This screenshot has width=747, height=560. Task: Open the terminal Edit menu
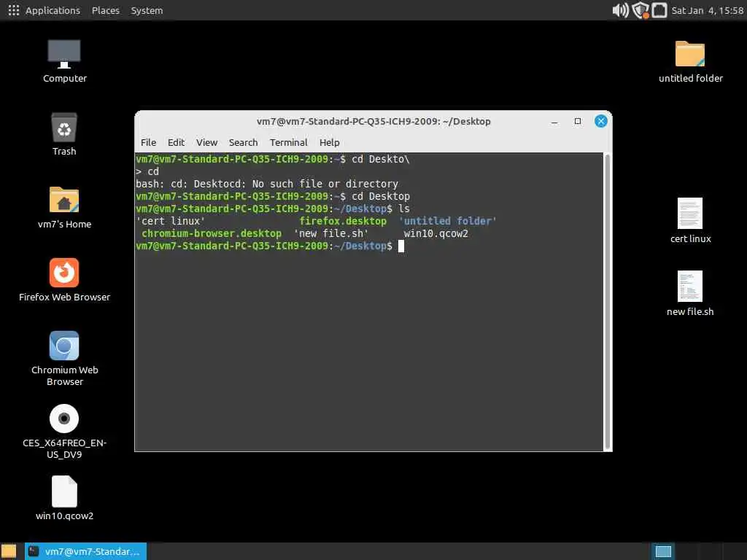click(x=176, y=142)
